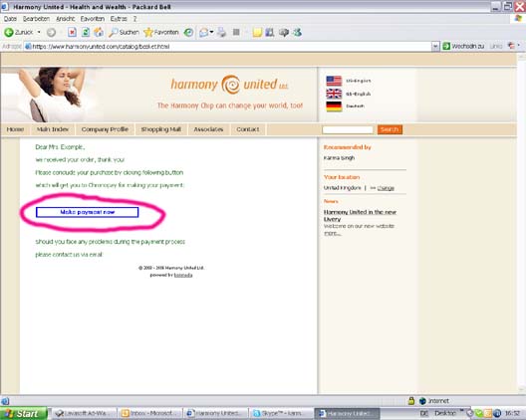526x420 pixels.
Task: Open the Bearbeiten menu
Action: click(x=36, y=19)
